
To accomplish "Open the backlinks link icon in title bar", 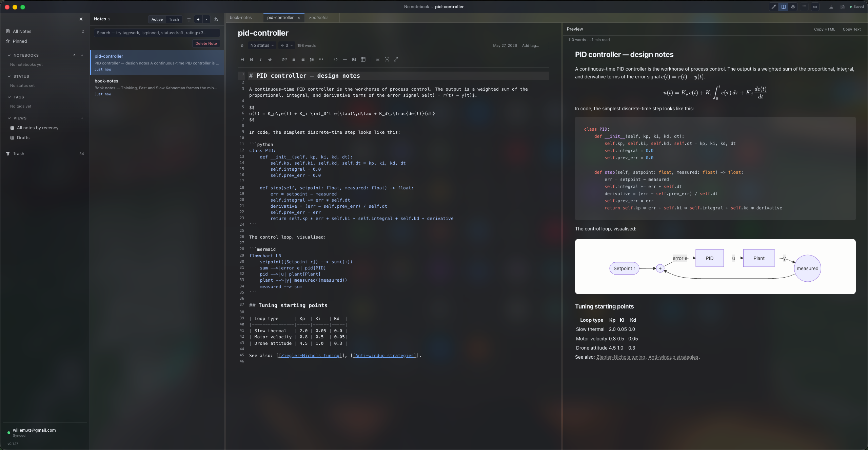I will pyautogui.click(x=815, y=7).
